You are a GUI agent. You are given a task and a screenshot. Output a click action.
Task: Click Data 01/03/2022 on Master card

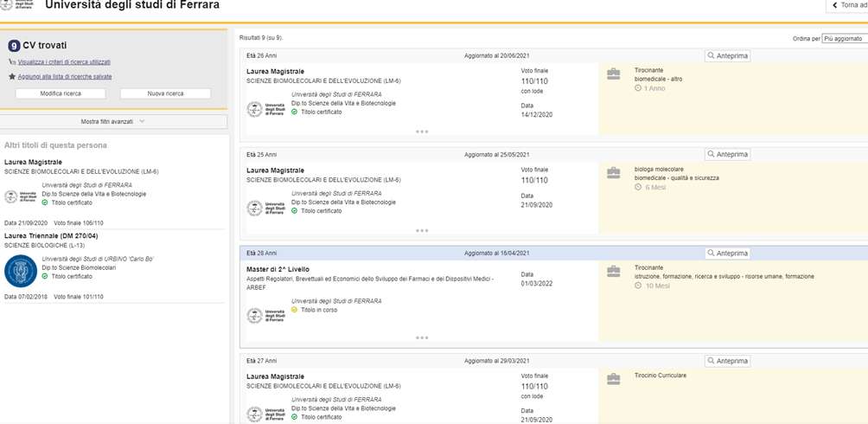pyautogui.click(x=536, y=279)
